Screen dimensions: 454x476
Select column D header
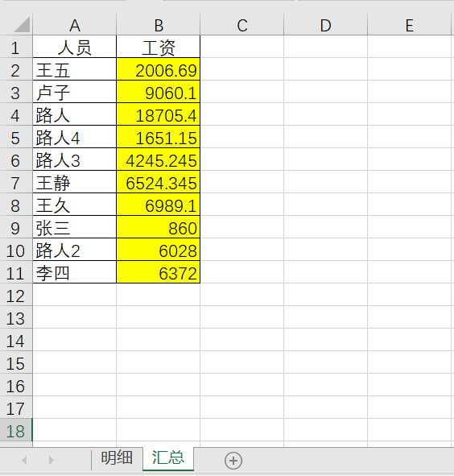coord(326,25)
